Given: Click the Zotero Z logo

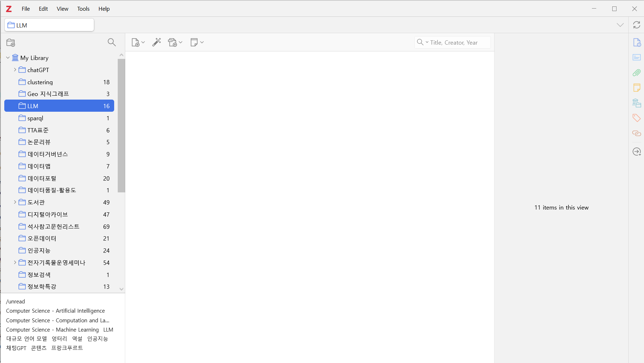Looking at the screenshot, I should (9, 9).
